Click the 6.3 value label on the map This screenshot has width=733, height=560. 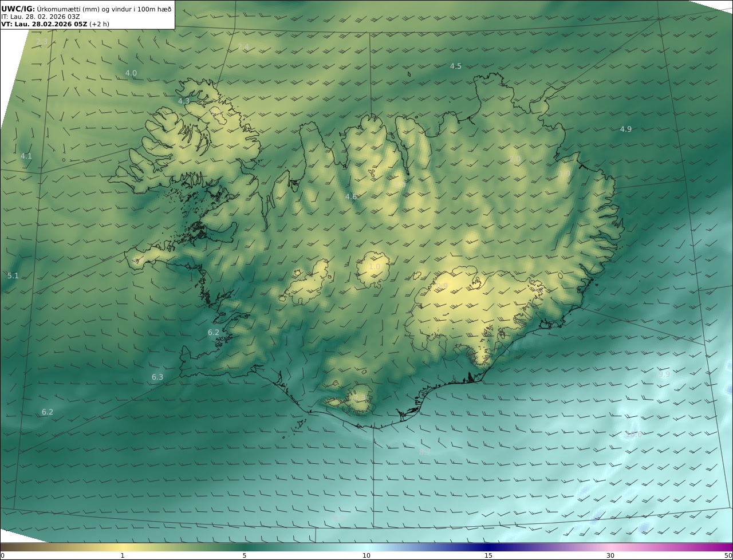[157, 377]
